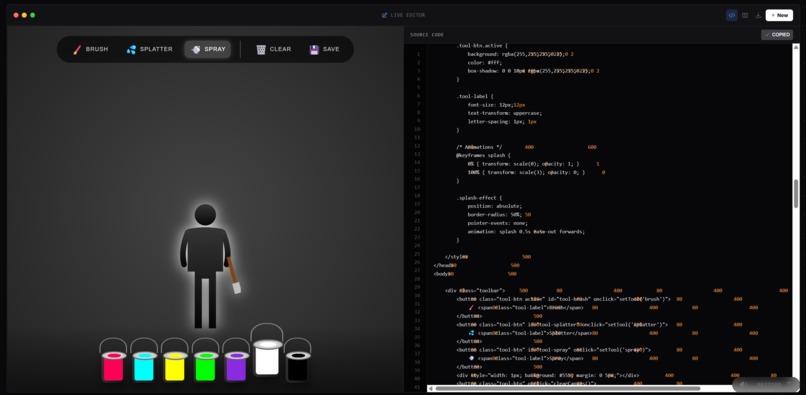Pick the yellow paint bucket
Image resolution: width=806 pixels, height=395 pixels.
(175, 360)
